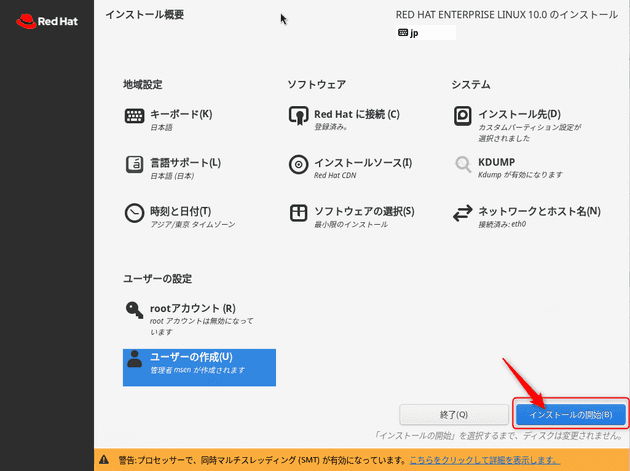Click インストールの開始(B) button
The width and height of the screenshot is (630, 471).
point(571,414)
